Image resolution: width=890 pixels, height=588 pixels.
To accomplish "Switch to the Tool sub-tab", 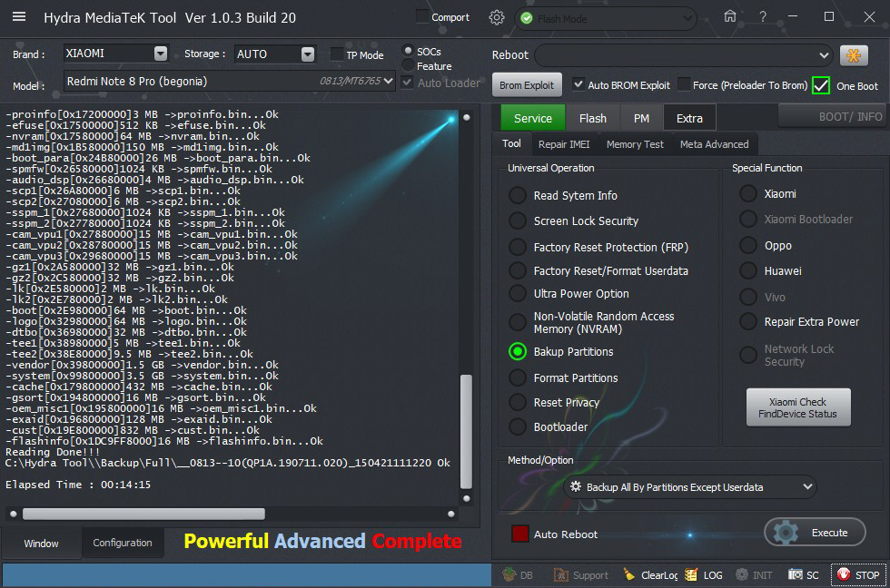I will click(511, 143).
